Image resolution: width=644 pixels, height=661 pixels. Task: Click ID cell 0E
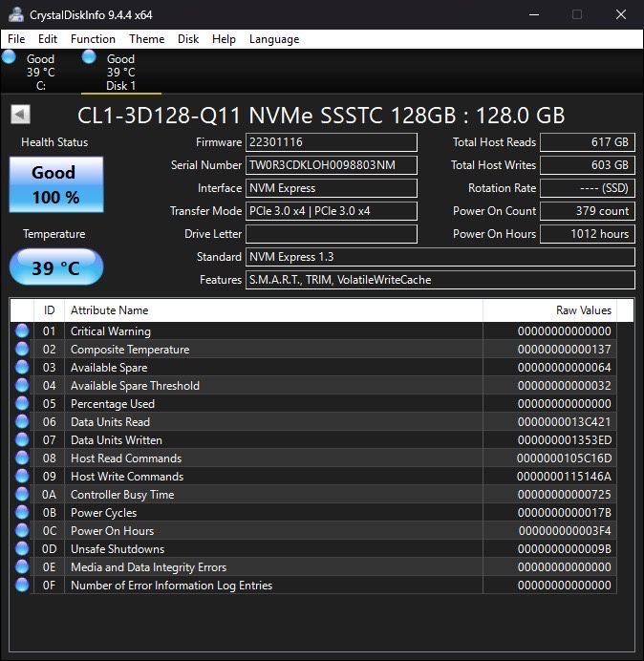pyautogui.click(x=49, y=567)
